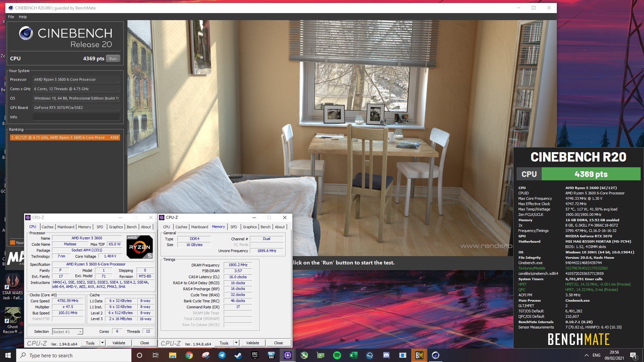
Task: Open the Help menu in Cinebench
Action: [x=23, y=17]
